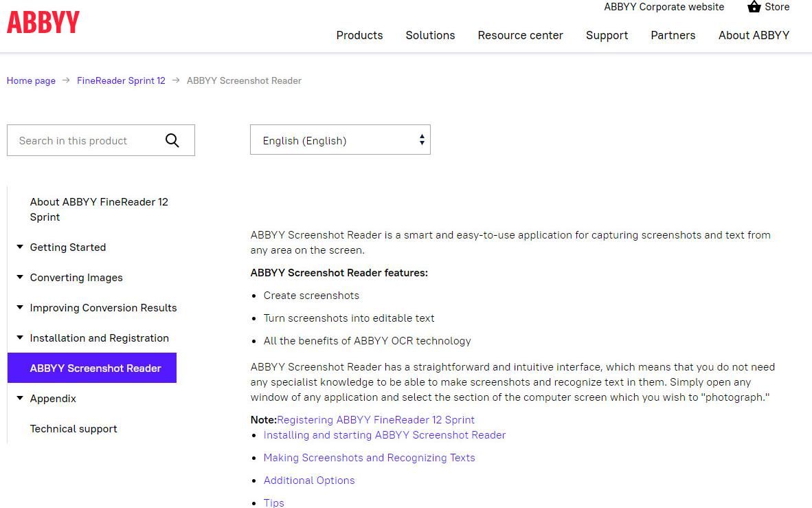The image size is (812, 508).
Task: Expand the Installation and Registration arrow
Action: pyautogui.click(x=20, y=338)
